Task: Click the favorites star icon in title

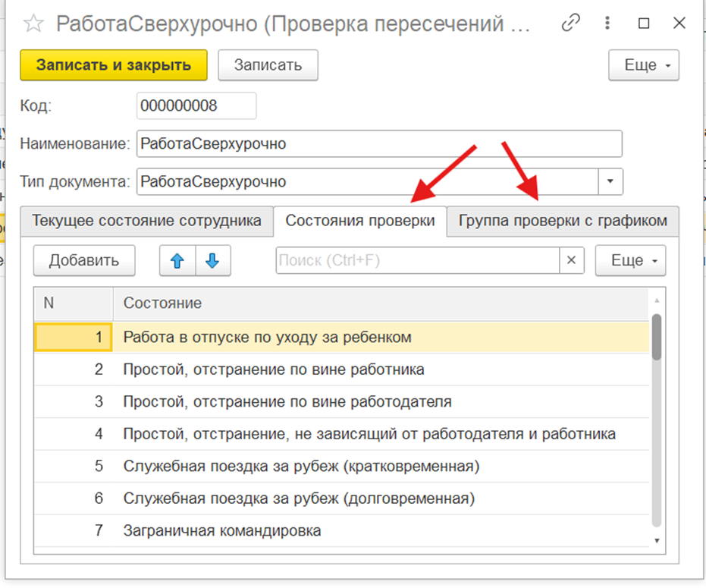Action: click(33, 24)
